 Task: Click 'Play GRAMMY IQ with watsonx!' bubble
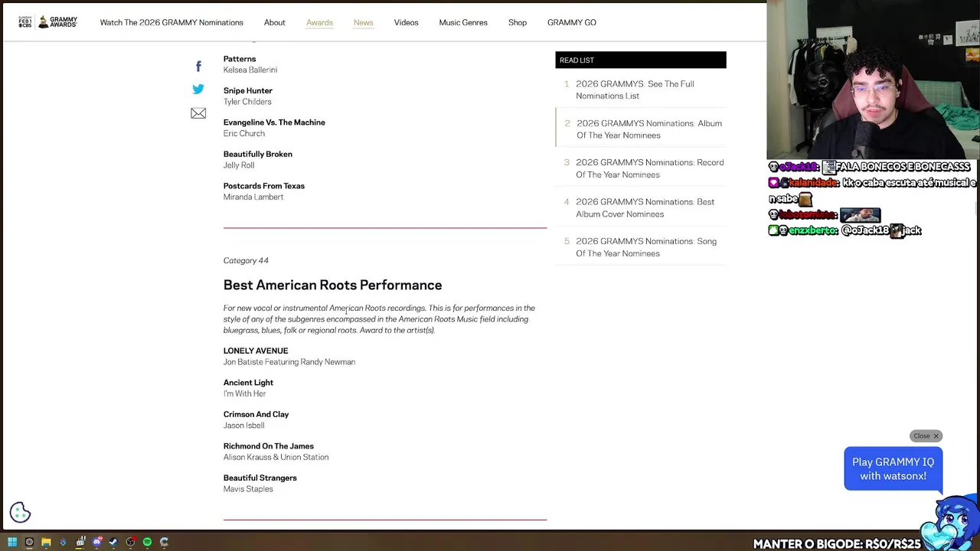[893, 468]
